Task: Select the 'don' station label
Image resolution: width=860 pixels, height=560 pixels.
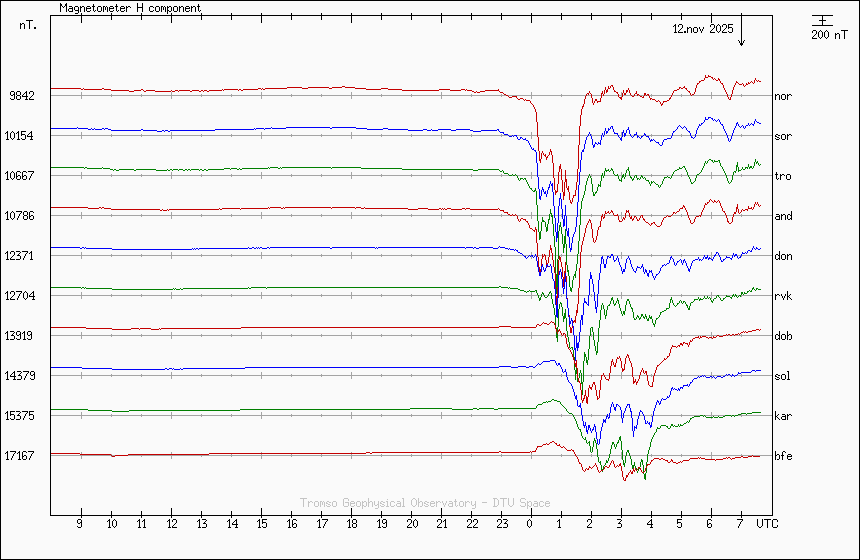Action: [783, 256]
